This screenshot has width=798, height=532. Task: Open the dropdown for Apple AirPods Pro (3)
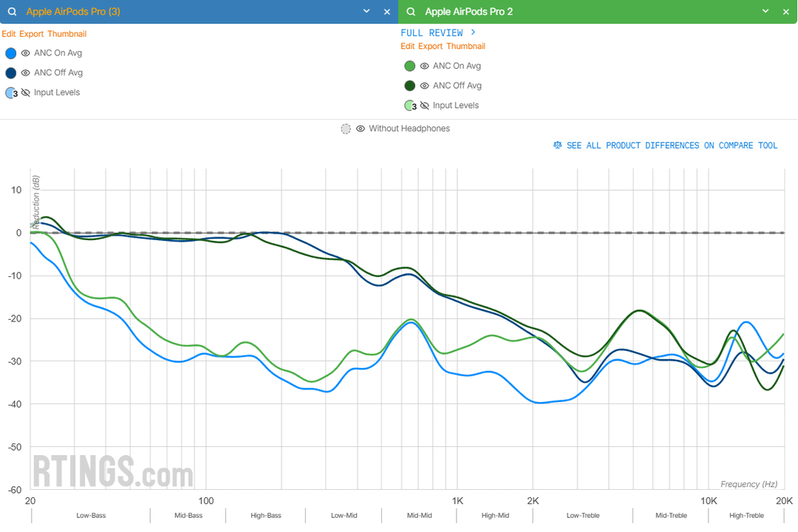[x=366, y=11]
